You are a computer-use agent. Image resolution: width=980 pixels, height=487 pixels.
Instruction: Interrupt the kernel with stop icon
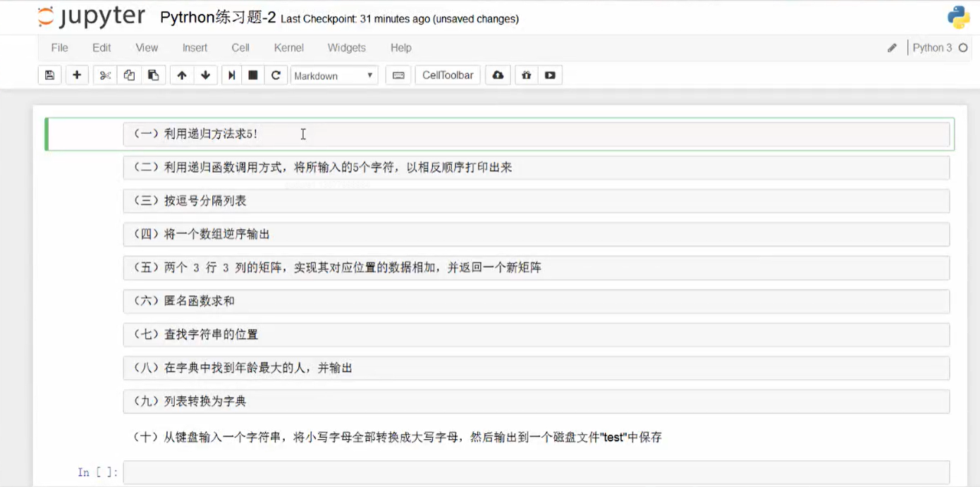(x=253, y=75)
